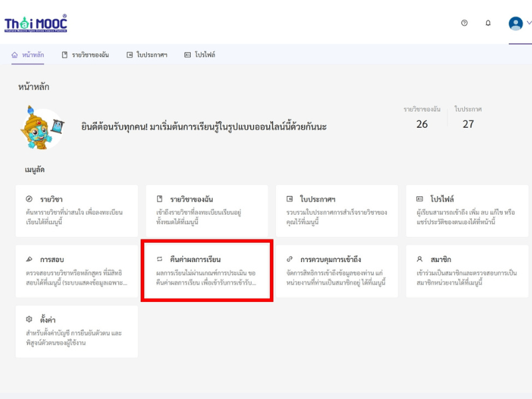The height and width of the screenshot is (399, 532).
Task: Open the ใบประกาศฯ certificates shortcut card
Action: point(337,211)
